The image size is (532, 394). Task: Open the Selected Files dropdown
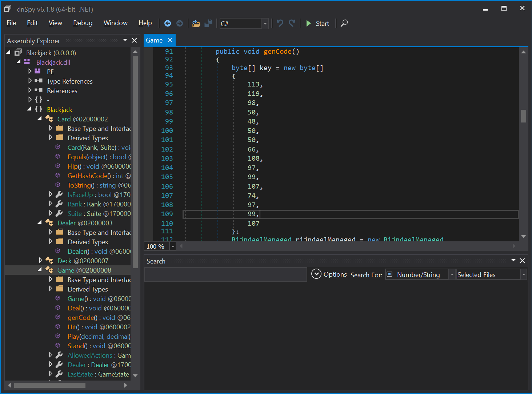(x=524, y=275)
